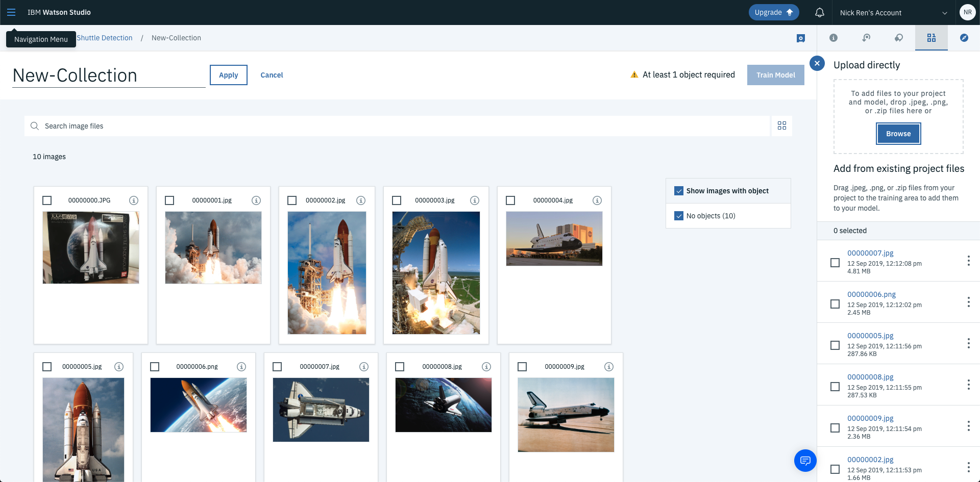980x482 pixels.
Task: Open the chat support bubble
Action: point(805,461)
